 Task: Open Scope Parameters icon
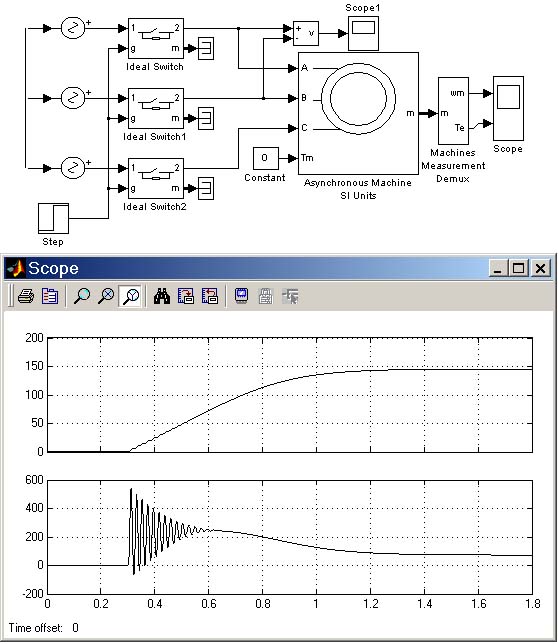click(x=50, y=296)
